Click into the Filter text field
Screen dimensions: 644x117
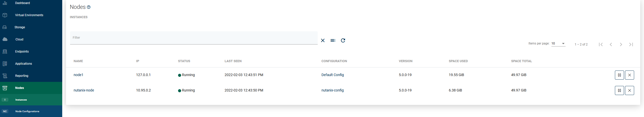tap(194, 38)
